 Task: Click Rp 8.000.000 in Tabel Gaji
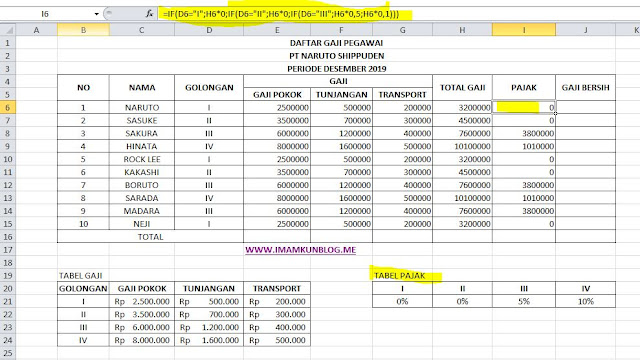142,340
